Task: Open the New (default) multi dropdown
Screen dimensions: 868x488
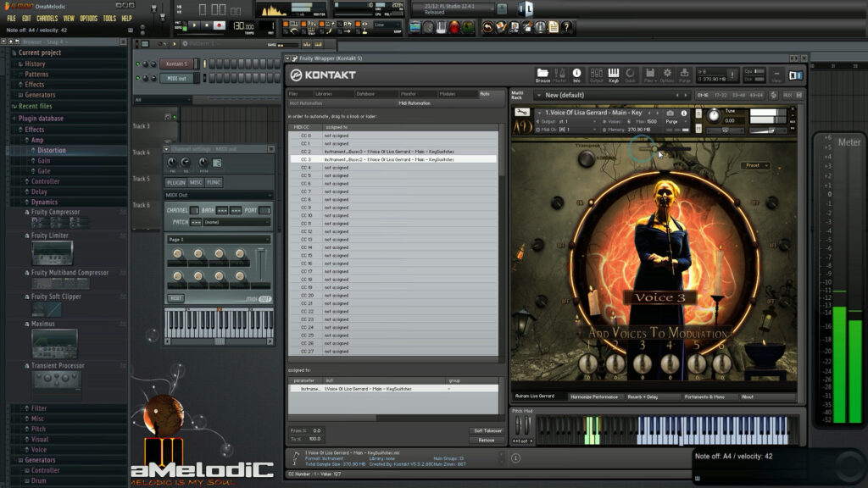Action: tap(538, 95)
